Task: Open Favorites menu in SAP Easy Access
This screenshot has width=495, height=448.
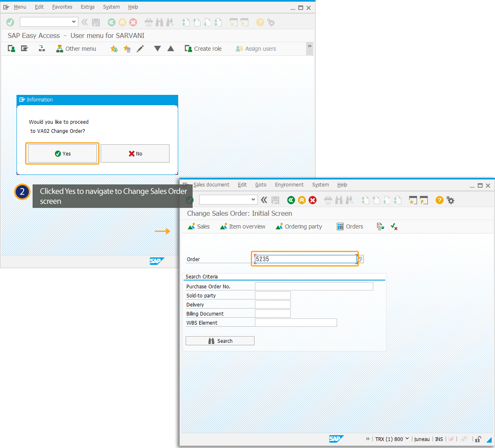Action: click(62, 7)
